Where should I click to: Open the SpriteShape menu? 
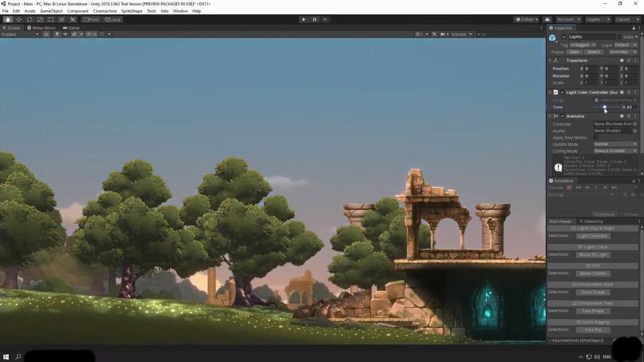[131, 11]
